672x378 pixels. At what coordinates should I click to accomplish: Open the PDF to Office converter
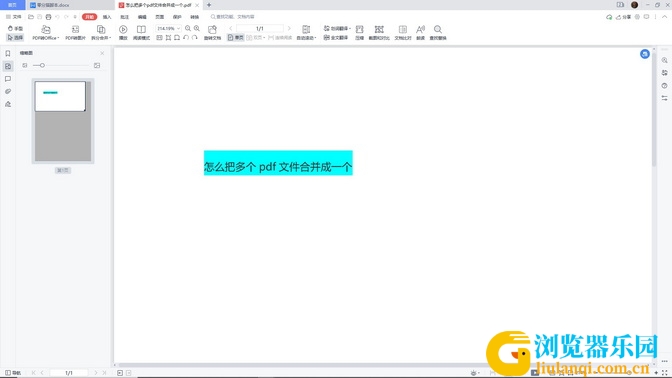point(45,33)
